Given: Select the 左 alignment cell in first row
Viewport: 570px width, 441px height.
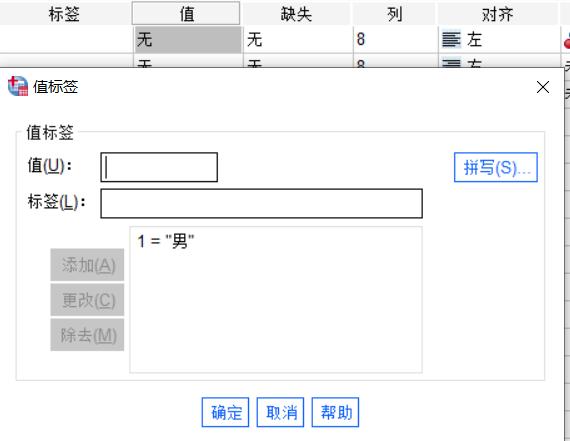Looking at the screenshot, I should coord(499,40).
